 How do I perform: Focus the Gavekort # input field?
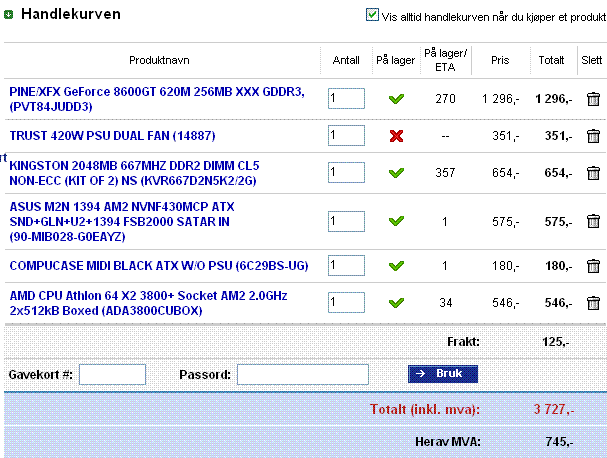pos(112,374)
